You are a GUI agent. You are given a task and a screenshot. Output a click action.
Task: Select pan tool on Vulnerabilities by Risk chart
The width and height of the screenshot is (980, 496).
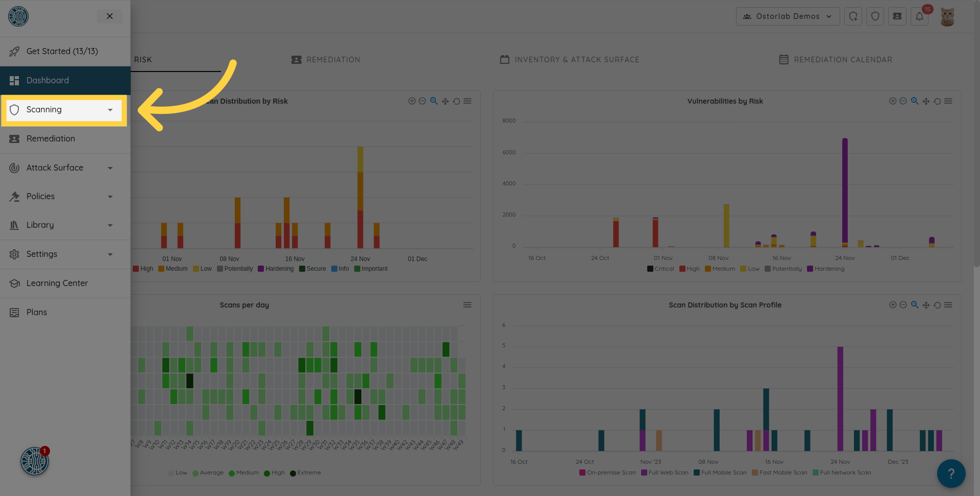pos(926,101)
